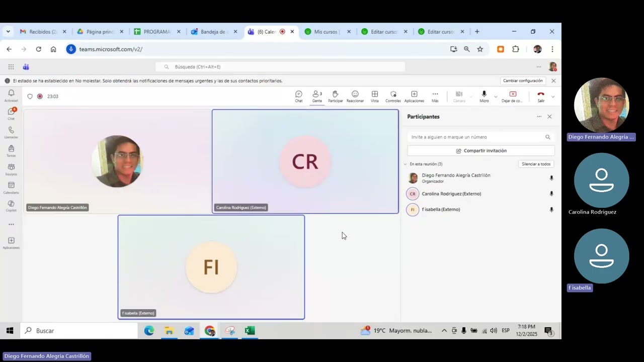Image resolution: width=644 pixels, height=362 pixels.
Task: Switch to Recibidos Gmail tab
Action: pyautogui.click(x=43, y=32)
